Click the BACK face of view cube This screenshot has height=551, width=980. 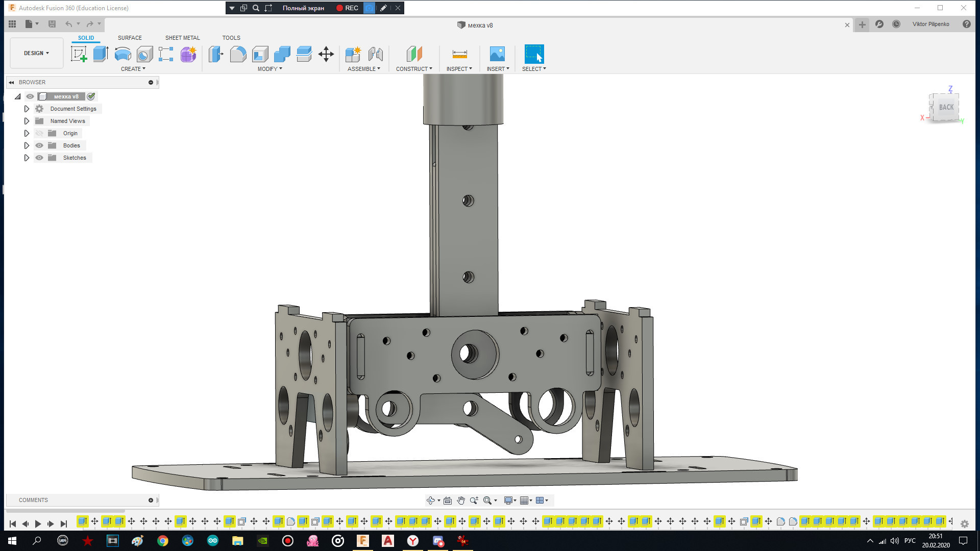[x=946, y=107]
